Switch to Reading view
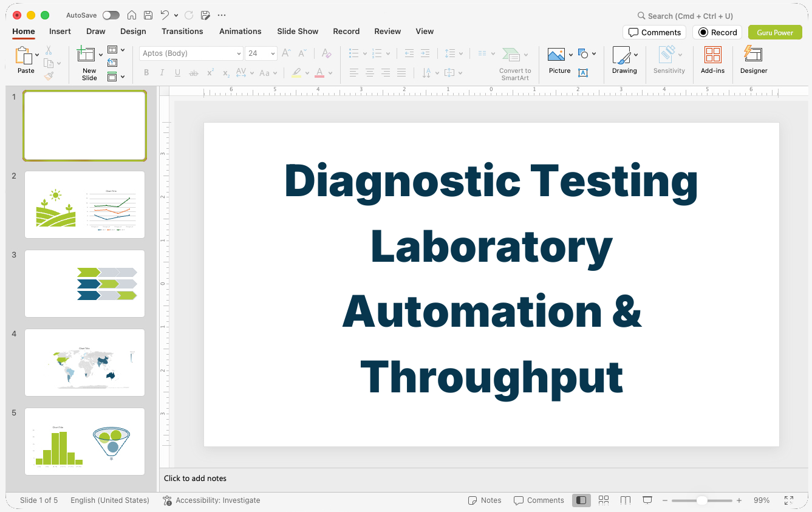The image size is (812, 512). [x=626, y=500]
